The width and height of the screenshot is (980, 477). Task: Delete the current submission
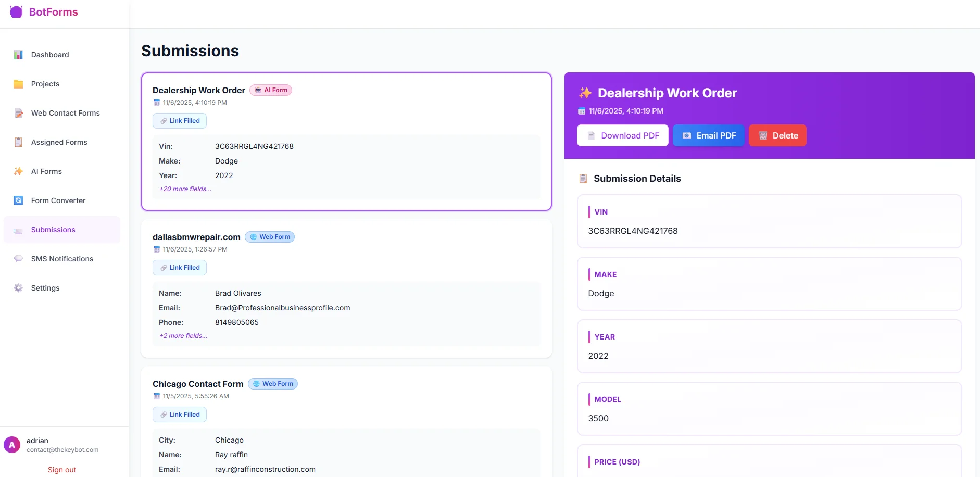(x=777, y=135)
